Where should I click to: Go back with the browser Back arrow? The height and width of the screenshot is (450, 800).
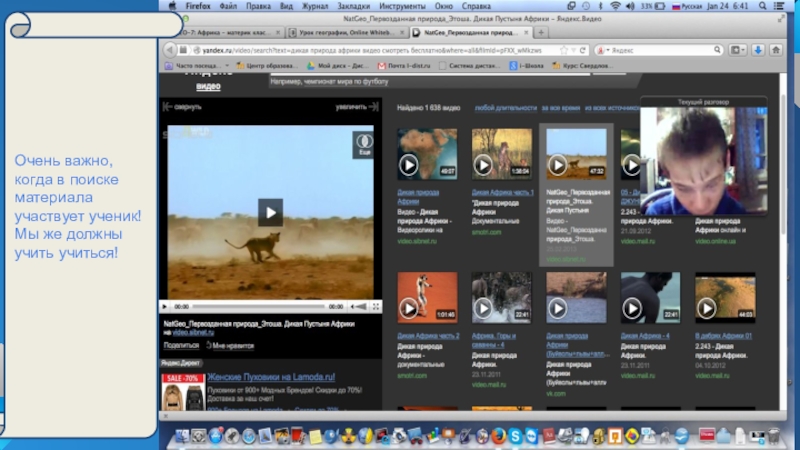[x=169, y=50]
